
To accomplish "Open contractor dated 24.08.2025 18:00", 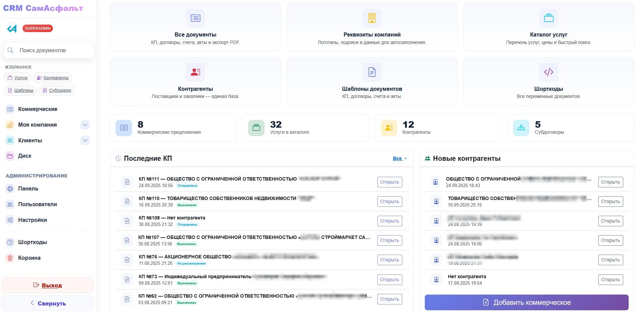I will tap(611, 240).
